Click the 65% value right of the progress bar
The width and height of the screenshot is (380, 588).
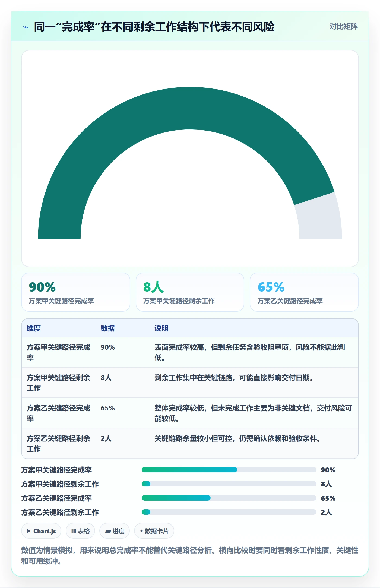328,498
